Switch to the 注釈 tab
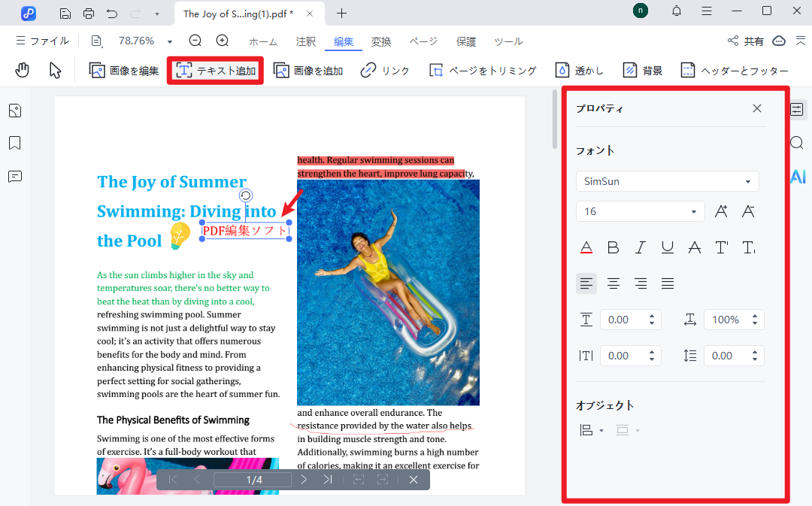Viewport: 812px width, 506px height. pyautogui.click(x=305, y=42)
